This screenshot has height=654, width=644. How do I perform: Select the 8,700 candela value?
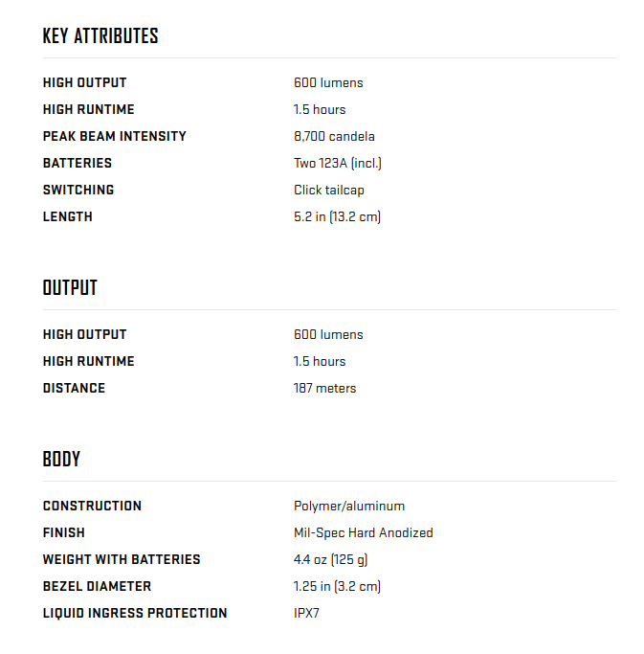[334, 137]
